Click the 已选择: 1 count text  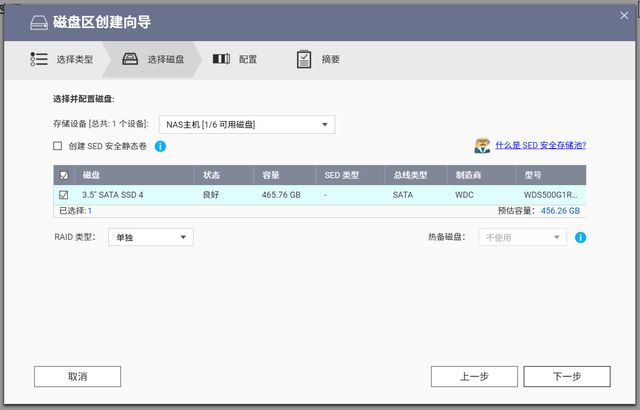pyautogui.click(x=76, y=211)
